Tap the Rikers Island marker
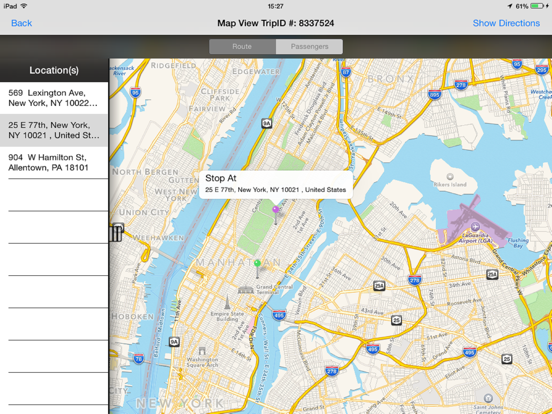 coord(450,176)
